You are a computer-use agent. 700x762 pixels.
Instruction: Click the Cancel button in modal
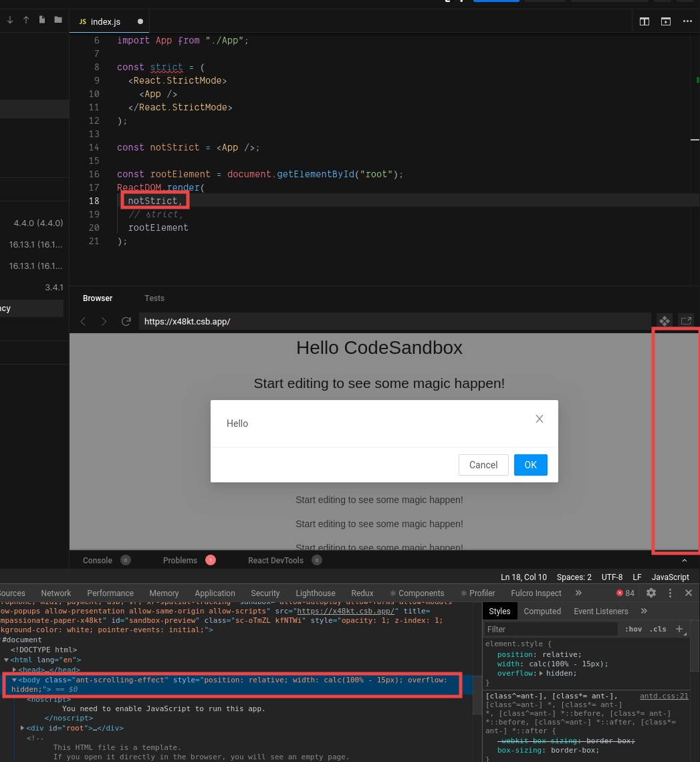(483, 465)
